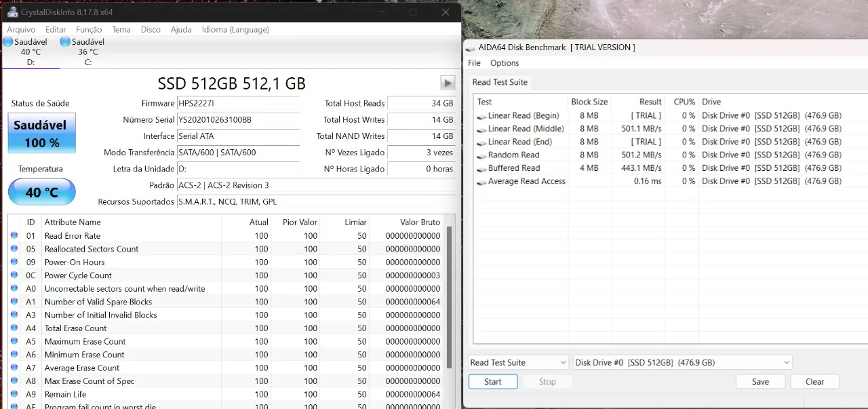This screenshot has height=409, width=868.
Task: Open the Tema menu
Action: pyautogui.click(x=121, y=29)
